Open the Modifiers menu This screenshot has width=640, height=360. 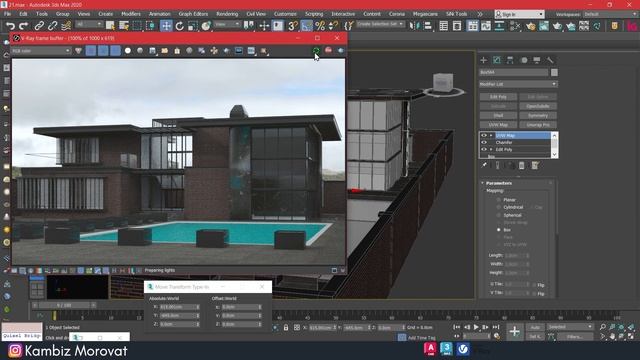tap(131, 14)
